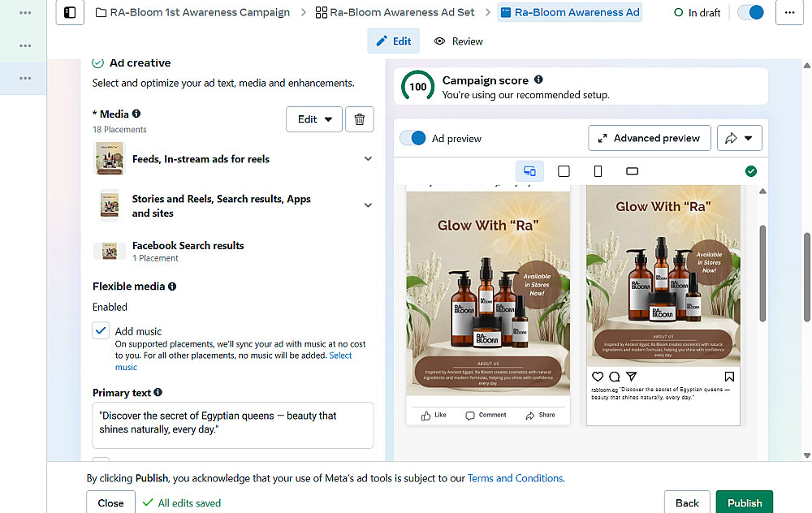Click the bookmark icon in Instagram preview

[729, 377]
